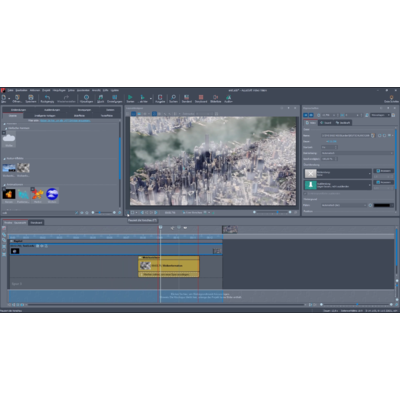
Task: Switch to the Timeline track view tab
Action: coord(15,222)
